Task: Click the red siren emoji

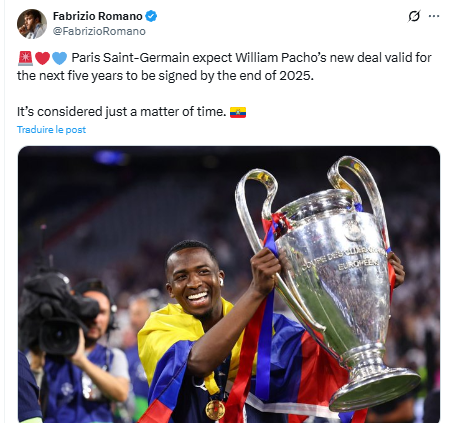Action: (25, 58)
